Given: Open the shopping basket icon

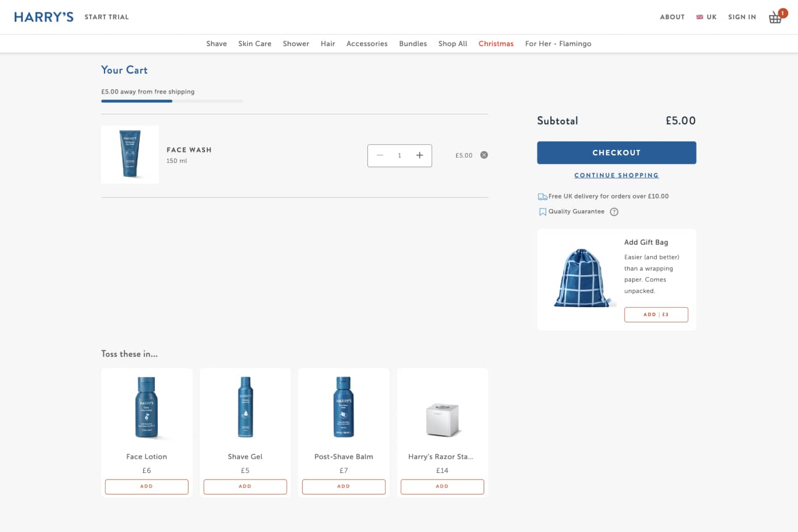Looking at the screenshot, I should 776,17.
